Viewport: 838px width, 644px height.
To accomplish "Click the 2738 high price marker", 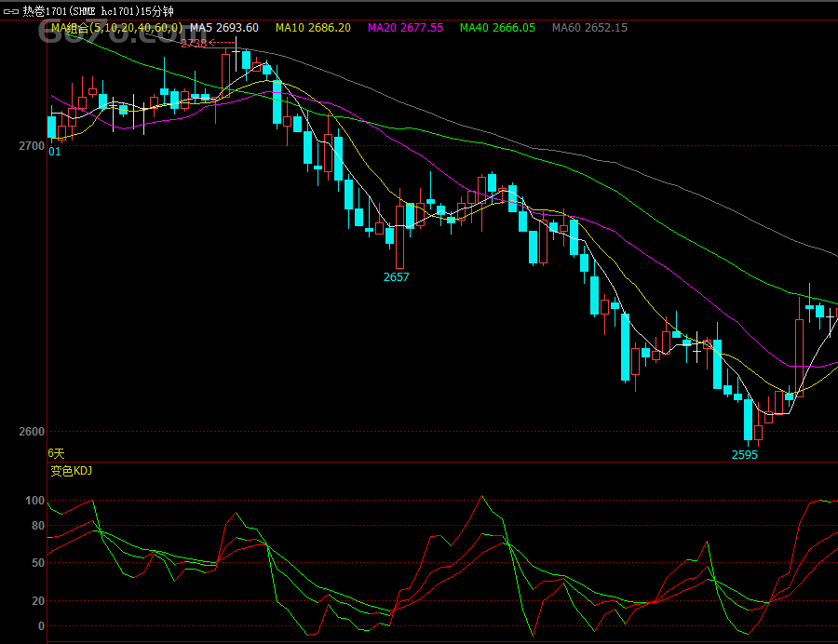I will [196, 43].
